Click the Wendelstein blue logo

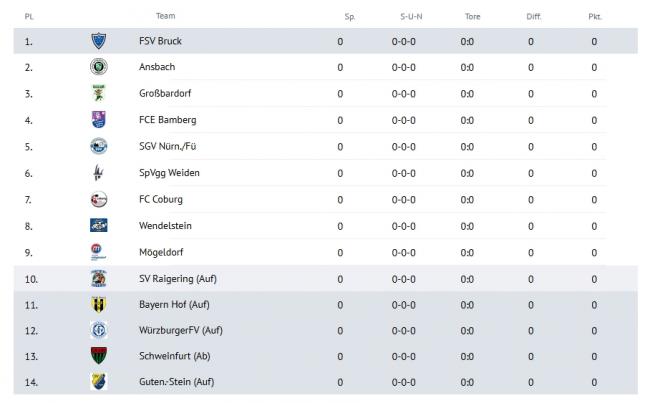(99, 225)
